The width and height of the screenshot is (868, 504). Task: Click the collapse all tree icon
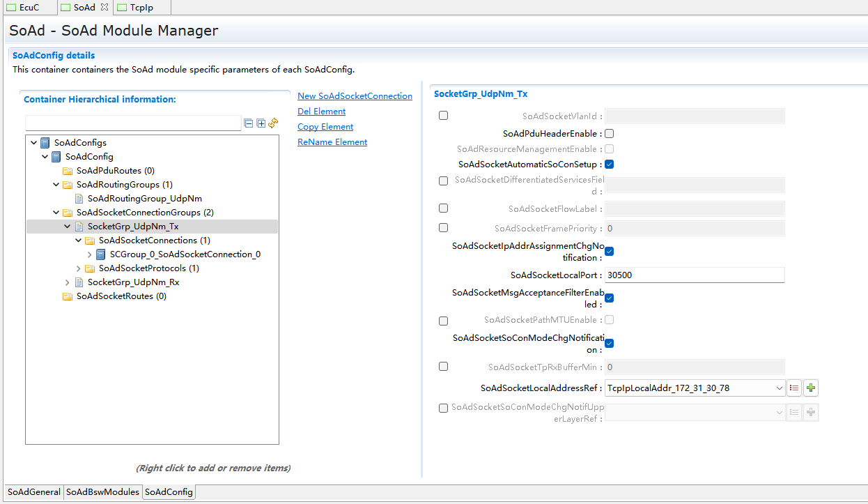[249, 123]
